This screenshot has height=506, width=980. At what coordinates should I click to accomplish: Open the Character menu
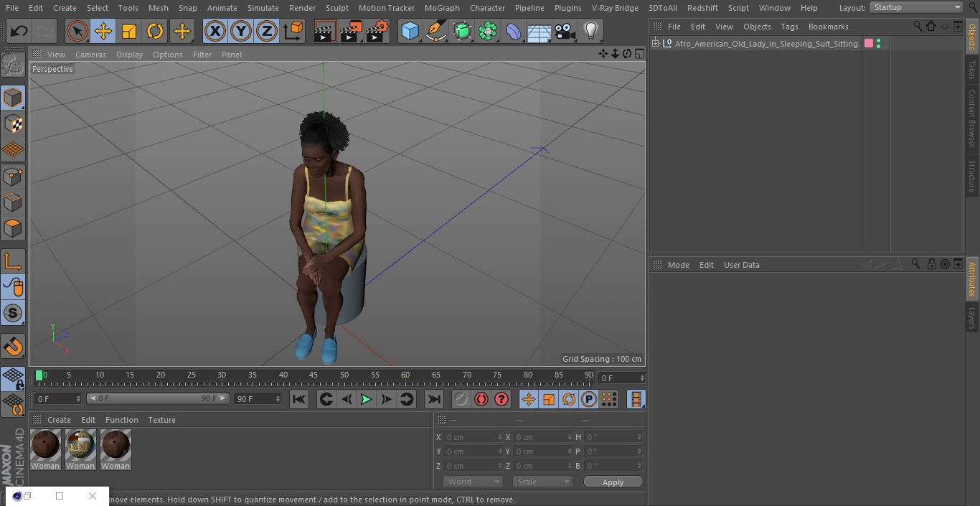click(488, 8)
